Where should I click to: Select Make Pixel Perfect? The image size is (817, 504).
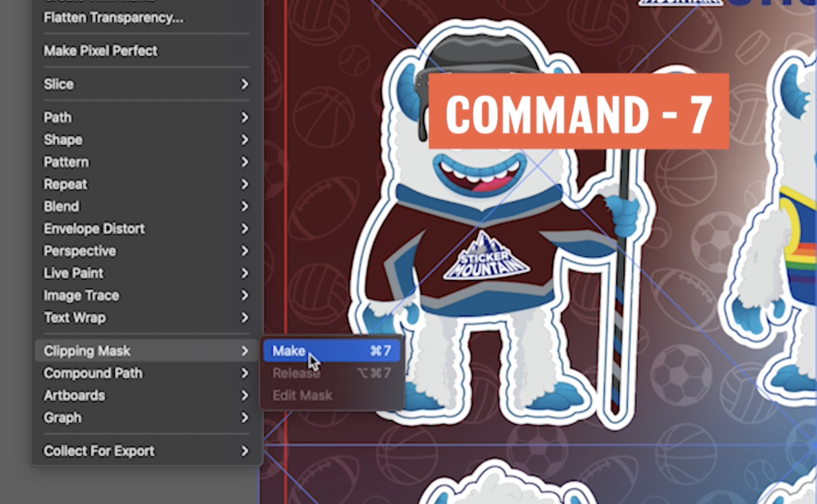(x=147, y=50)
